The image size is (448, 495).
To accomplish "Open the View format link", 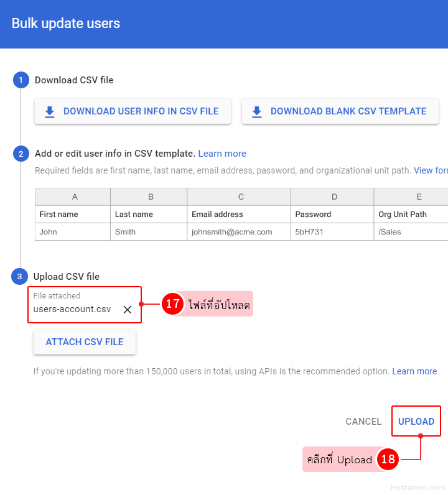I will (x=431, y=170).
